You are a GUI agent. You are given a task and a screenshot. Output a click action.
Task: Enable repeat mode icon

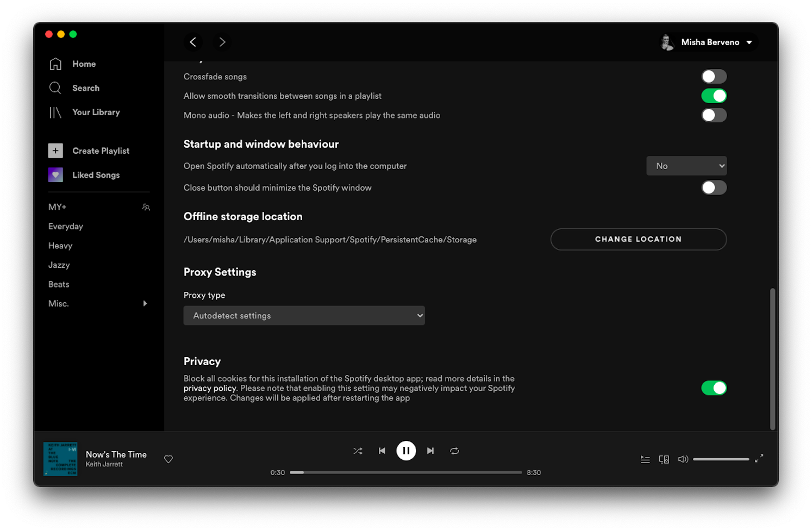[454, 451]
